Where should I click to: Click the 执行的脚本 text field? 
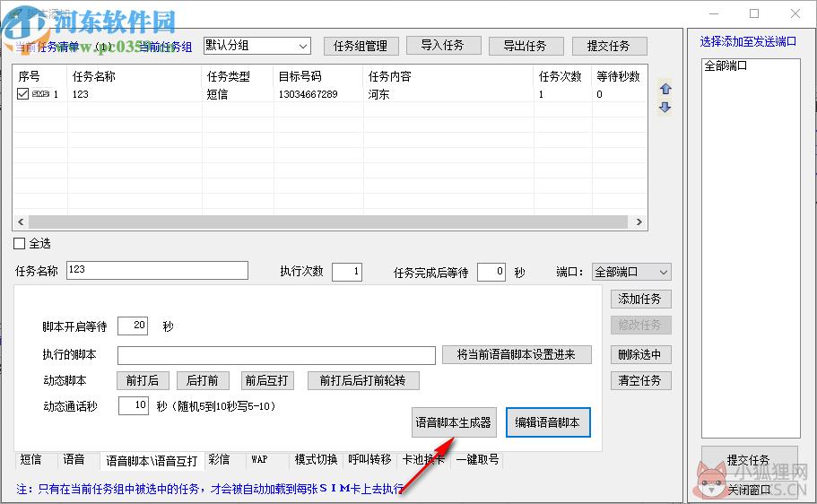click(276, 355)
